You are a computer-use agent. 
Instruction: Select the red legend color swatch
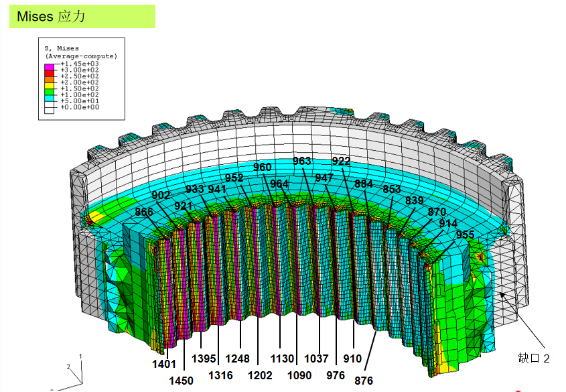[48, 73]
